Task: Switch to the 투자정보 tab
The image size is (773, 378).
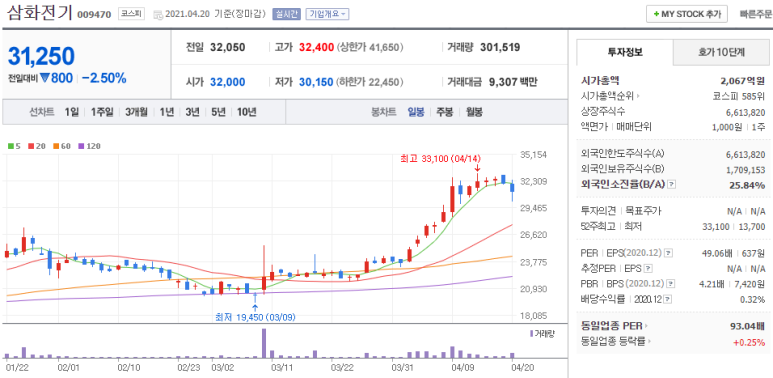Action: [x=625, y=52]
